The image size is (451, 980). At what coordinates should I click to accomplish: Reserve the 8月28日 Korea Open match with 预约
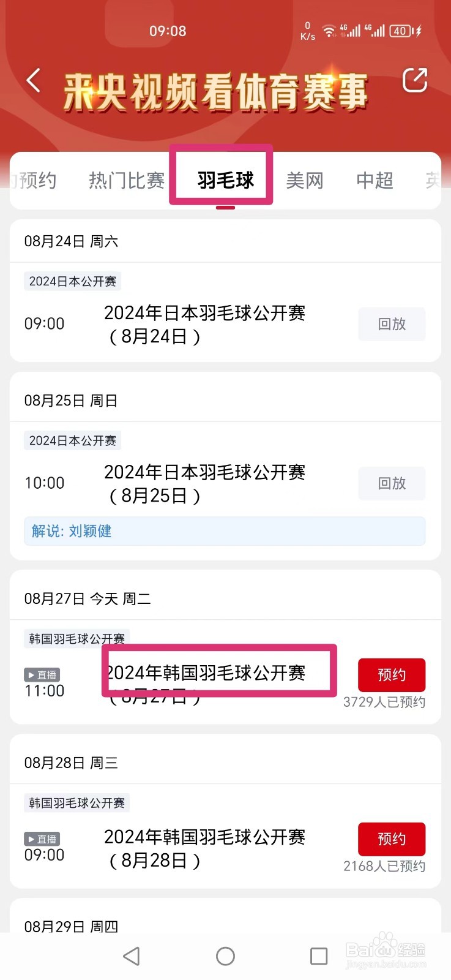(392, 839)
